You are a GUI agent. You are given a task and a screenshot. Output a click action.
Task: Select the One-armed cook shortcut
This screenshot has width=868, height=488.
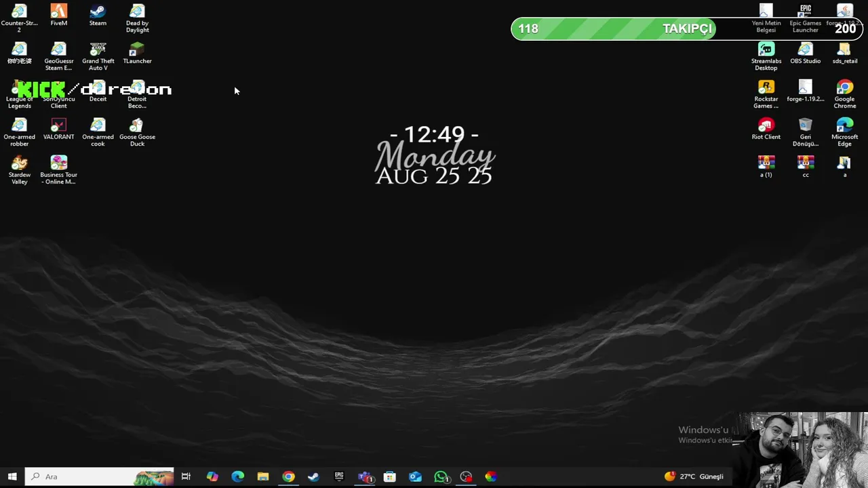tap(98, 132)
